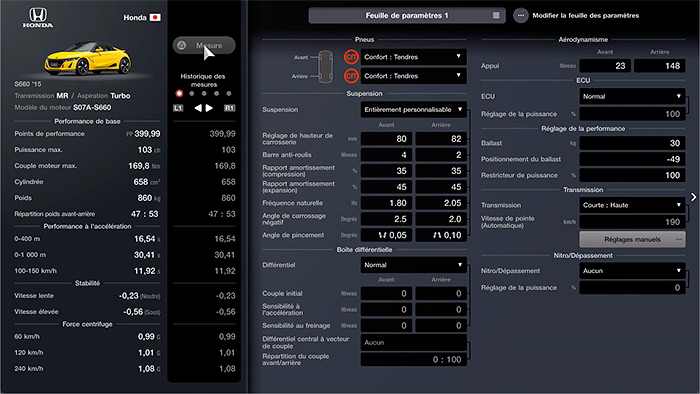Click the R1 shoulder button icon

[229, 108]
